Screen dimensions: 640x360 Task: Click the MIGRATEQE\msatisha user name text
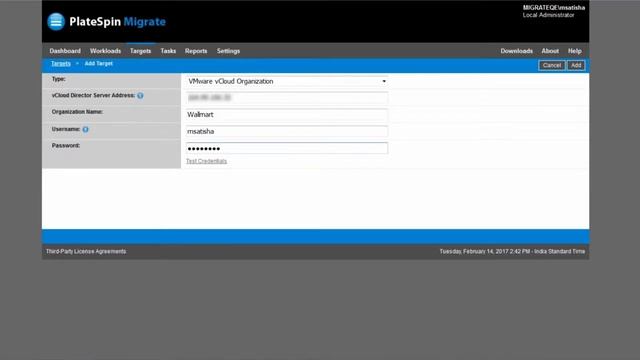click(x=553, y=8)
